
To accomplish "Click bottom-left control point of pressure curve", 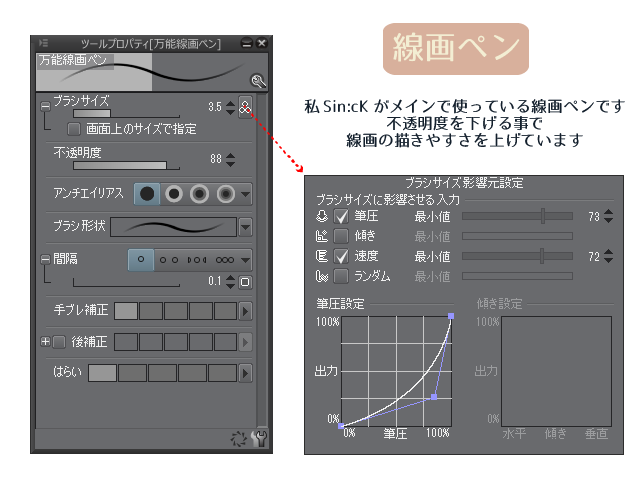I will click(x=341, y=426).
